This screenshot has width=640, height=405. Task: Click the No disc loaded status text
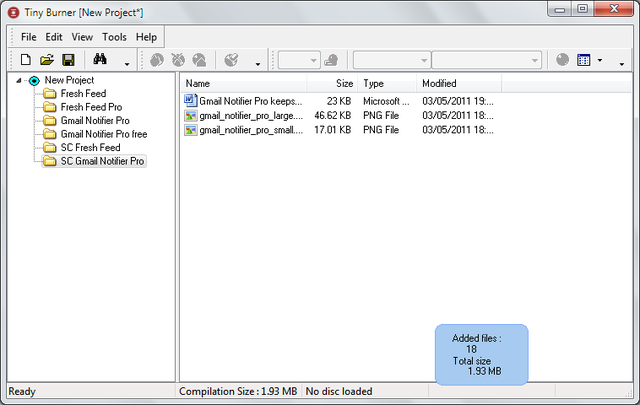coord(339,391)
